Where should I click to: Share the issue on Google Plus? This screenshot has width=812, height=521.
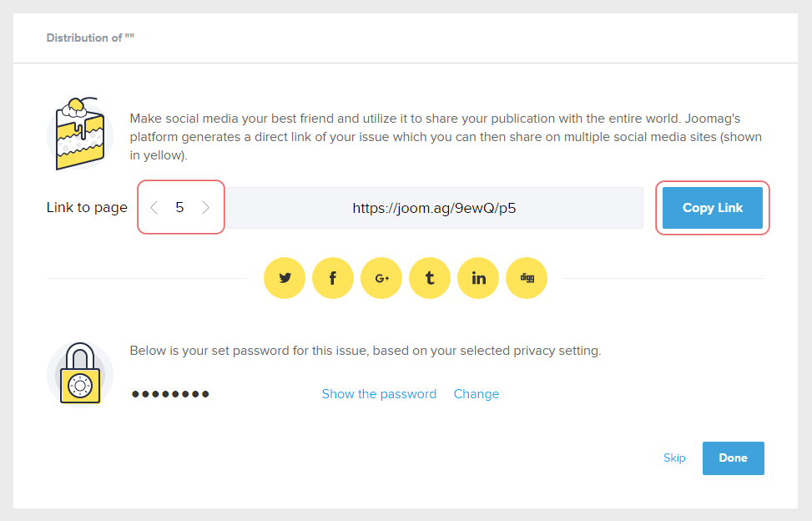(x=381, y=278)
